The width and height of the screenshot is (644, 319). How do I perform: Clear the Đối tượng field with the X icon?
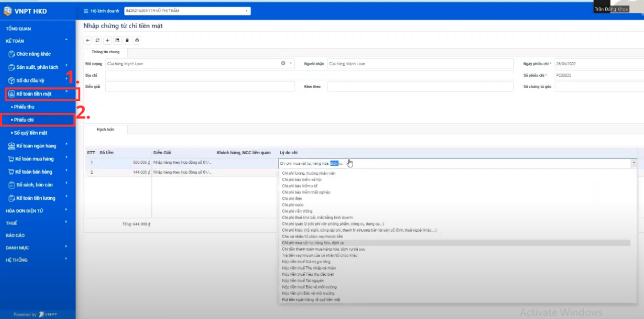pos(283,63)
